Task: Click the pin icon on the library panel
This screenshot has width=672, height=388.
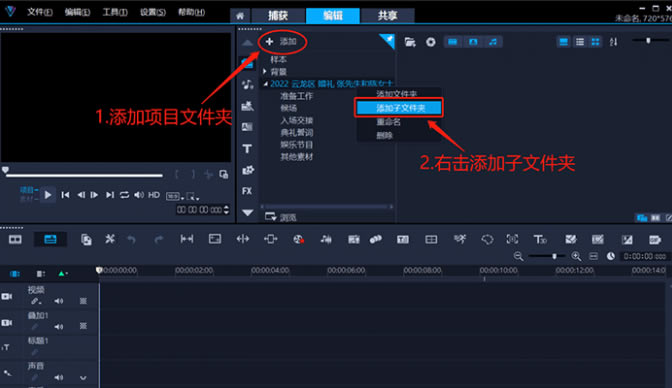Action: [x=389, y=40]
